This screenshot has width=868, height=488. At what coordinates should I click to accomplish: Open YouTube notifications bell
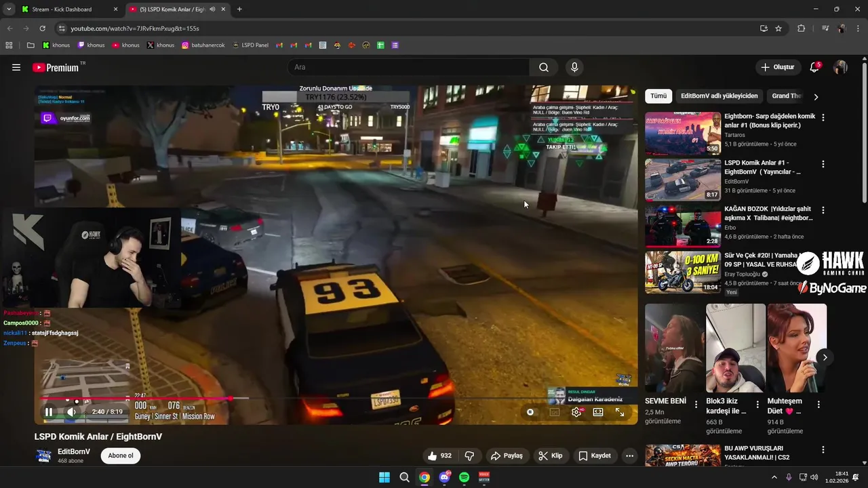click(x=814, y=67)
